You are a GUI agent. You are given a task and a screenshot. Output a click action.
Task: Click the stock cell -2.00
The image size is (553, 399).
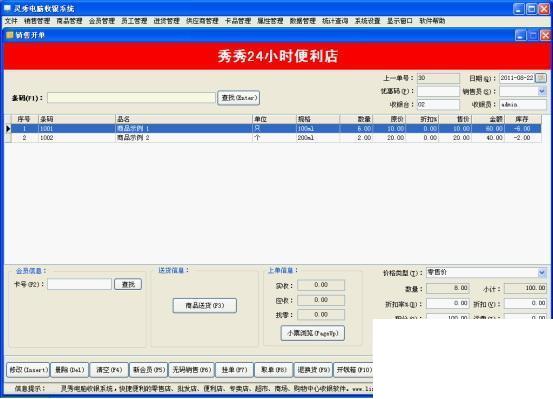(522, 138)
